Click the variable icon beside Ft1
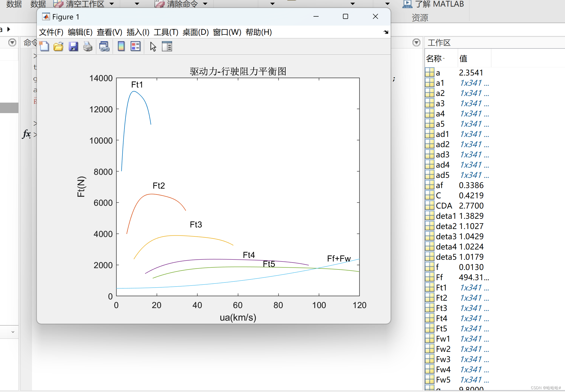565x392 pixels. tap(430, 288)
